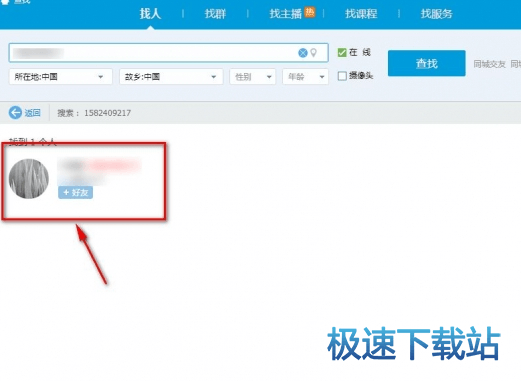This screenshot has width=521, height=381.
Task: Click the search number 1582409217
Action: 107,113
